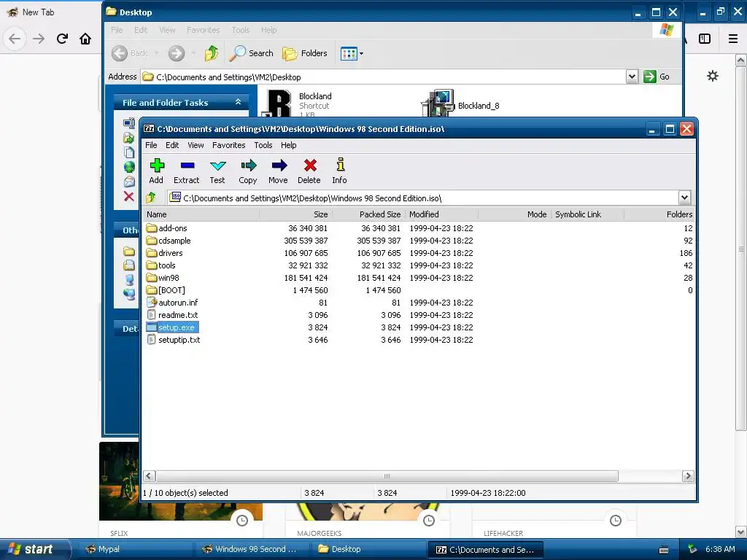Viewport: 747px width, 560px height.
Task: Open the 7-Zip View menu
Action: (196, 145)
